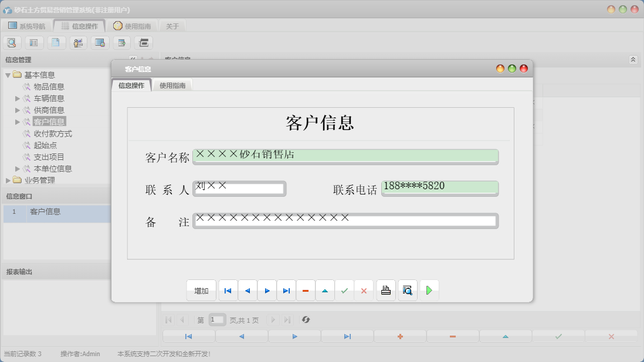Expand the 本单位信息 tree node

(18, 168)
